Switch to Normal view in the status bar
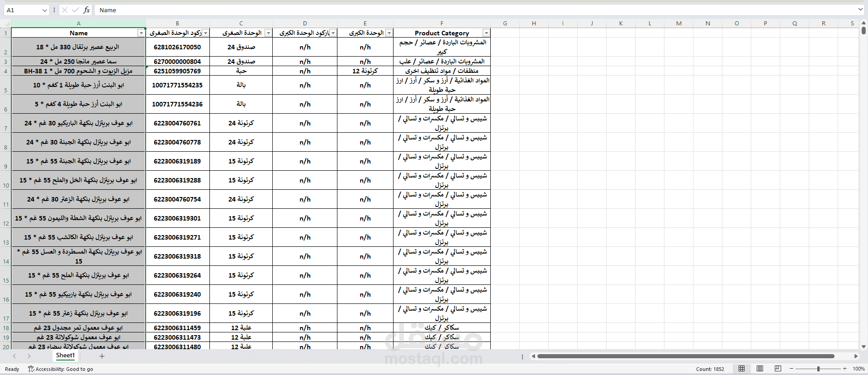The width and height of the screenshot is (868, 375). [x=741, y=369]
